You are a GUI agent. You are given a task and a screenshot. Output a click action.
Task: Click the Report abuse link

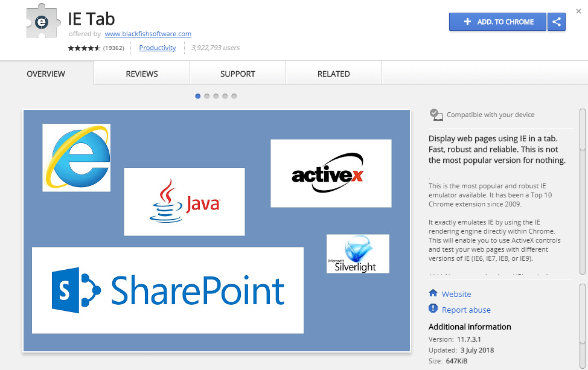[x=466, y=310]
